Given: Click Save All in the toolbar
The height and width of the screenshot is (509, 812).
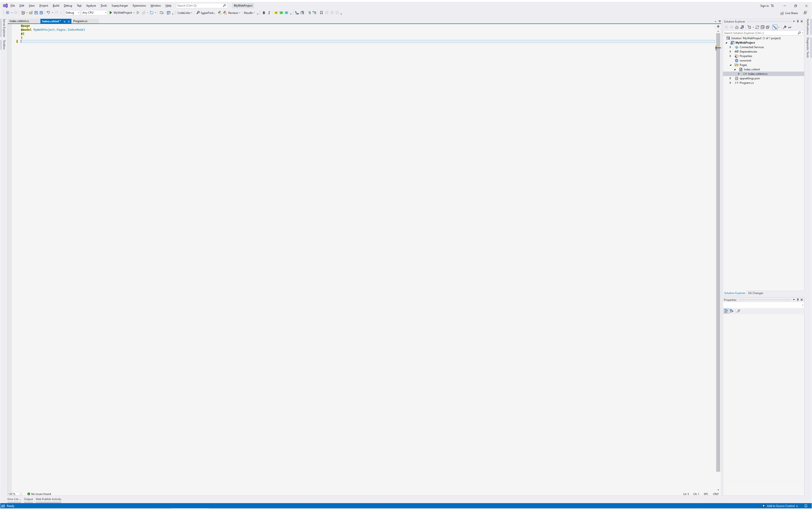Looking at the screenshot, I should pyautogui.click(x=41, y=13).
